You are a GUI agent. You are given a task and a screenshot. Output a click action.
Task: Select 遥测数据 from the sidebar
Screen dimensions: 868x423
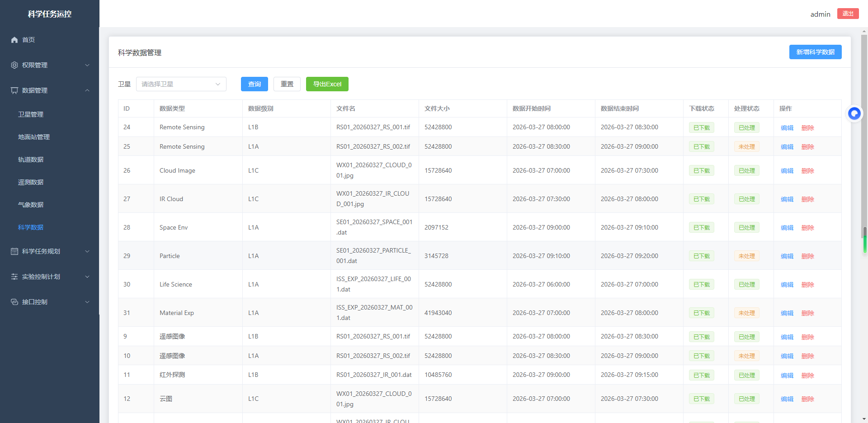click(x=31, y=182)
